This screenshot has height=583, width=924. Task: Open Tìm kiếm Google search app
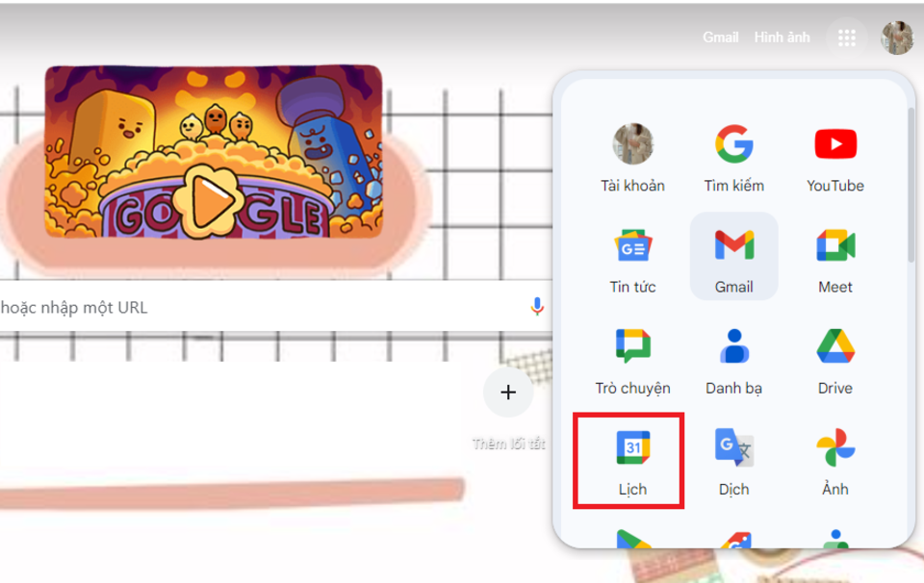733,158
